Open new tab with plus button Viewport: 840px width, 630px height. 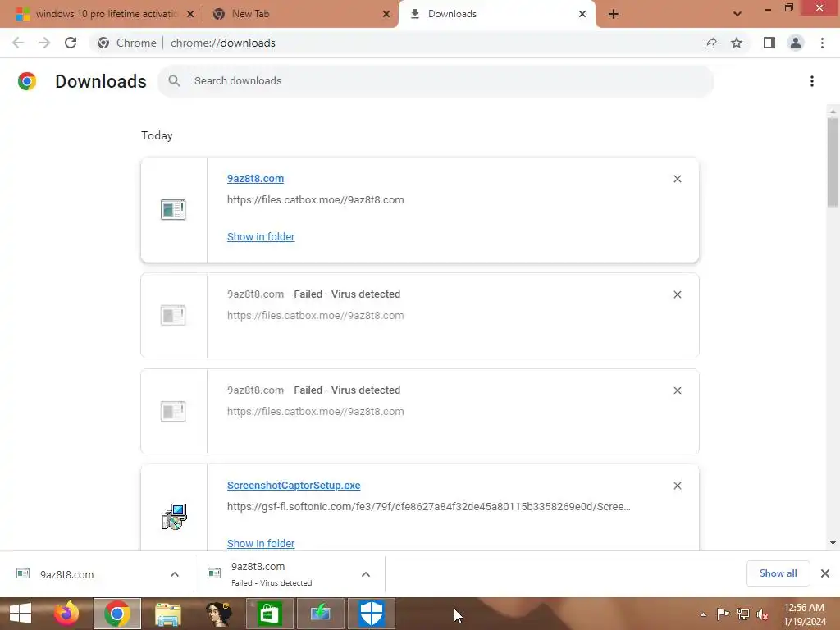point(614,14)
